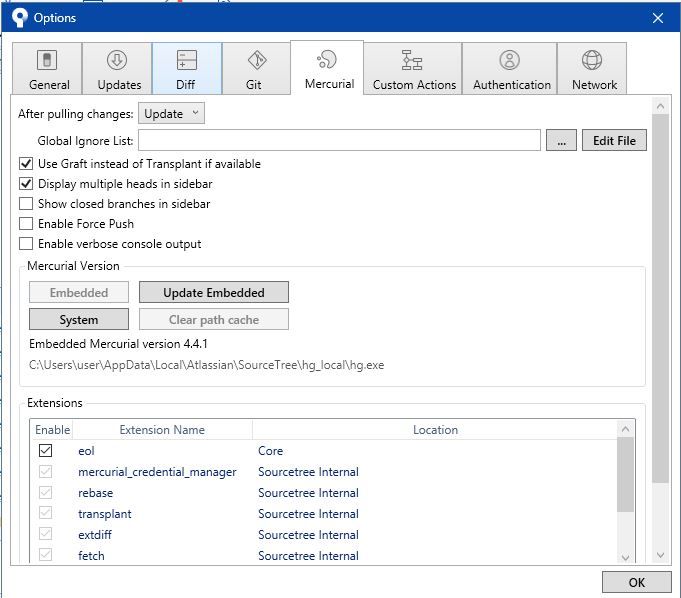This screenshot has width=681, height=598.
Task: Toggle the rebase extension checkbox
Action: click(46, 492)
